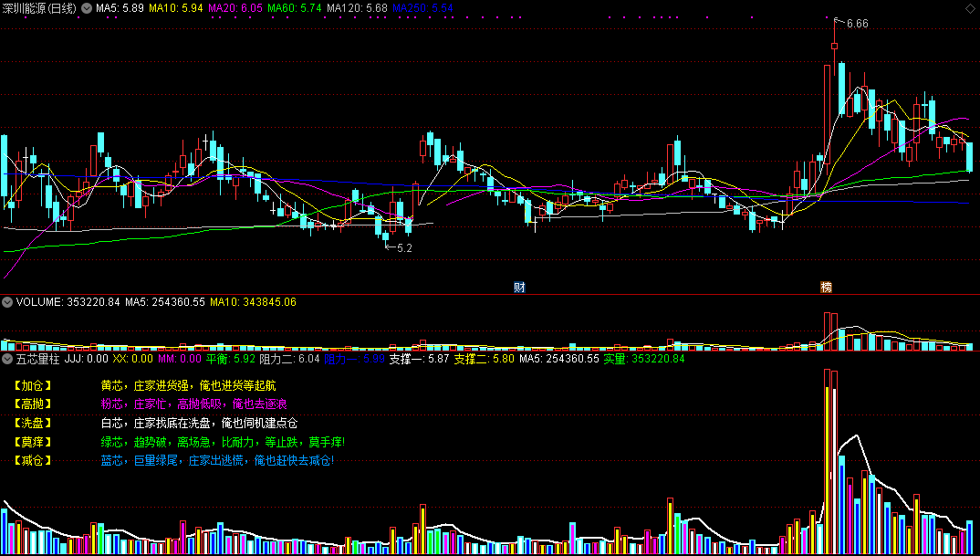This screenshot has width=980, height=556.
Task: Open the dropdown arrow beside 深圳能源(日线)
Action: point(87,9)
